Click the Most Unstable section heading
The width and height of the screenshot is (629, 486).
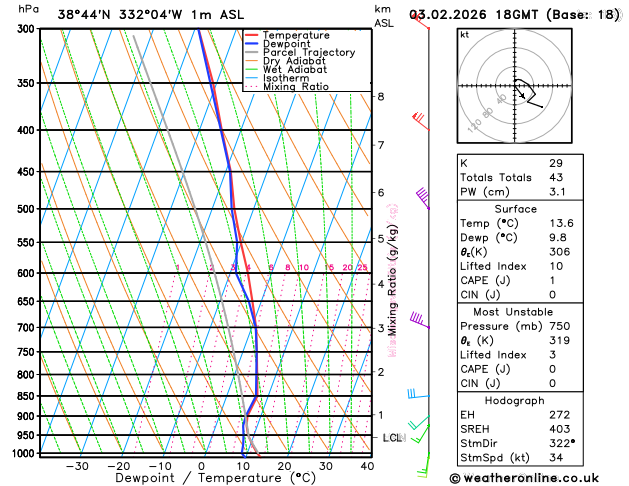pyautogui.click(x=513, y=312)
